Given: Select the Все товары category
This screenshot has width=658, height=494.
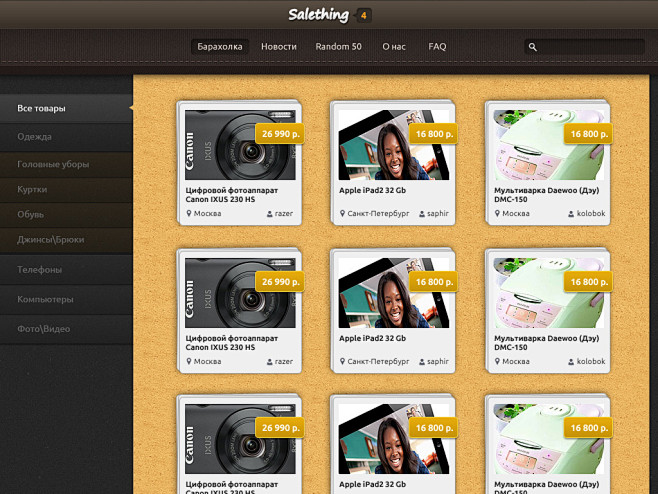Looking at the screenshot, I should (x=66, y=108).
